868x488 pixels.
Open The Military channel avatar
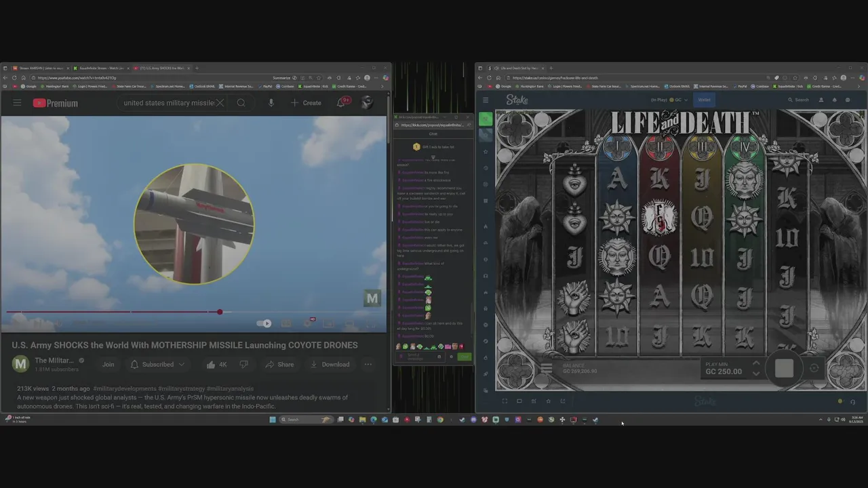[x=20, y=365]
